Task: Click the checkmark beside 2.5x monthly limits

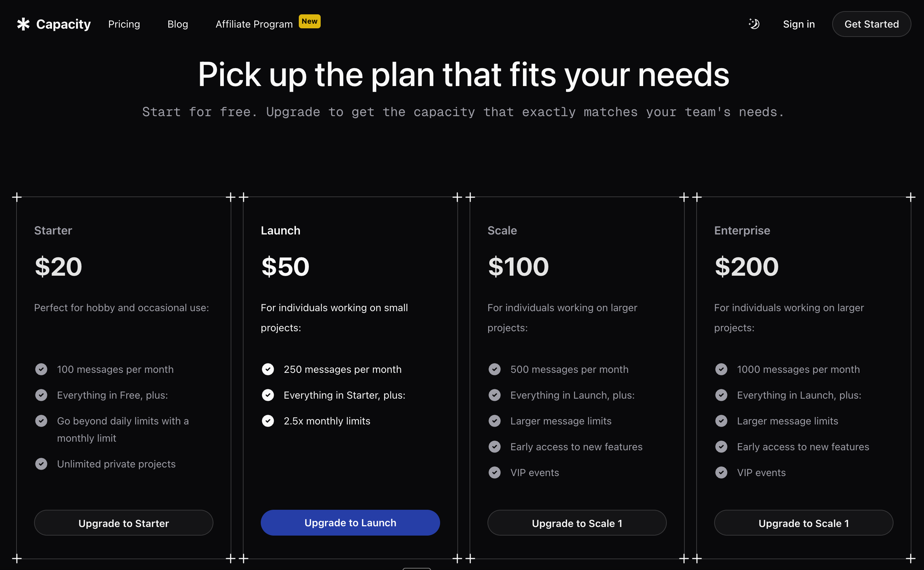Action: (x=268, y=421)
